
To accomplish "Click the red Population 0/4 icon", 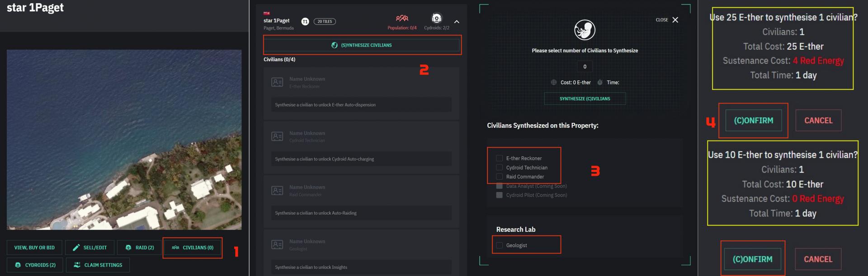I will click(x=402, y=18).
